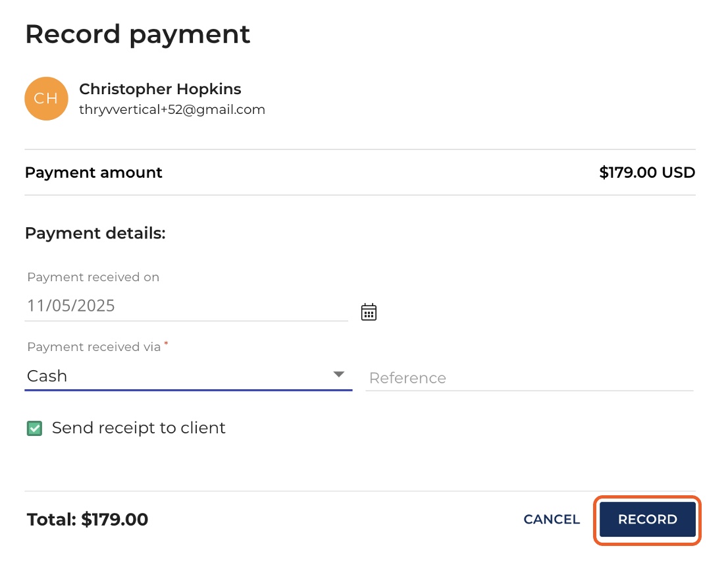Click the 11/05/2025 date field
This screenshot has height=569, width=728.
[x=186, y=306]
